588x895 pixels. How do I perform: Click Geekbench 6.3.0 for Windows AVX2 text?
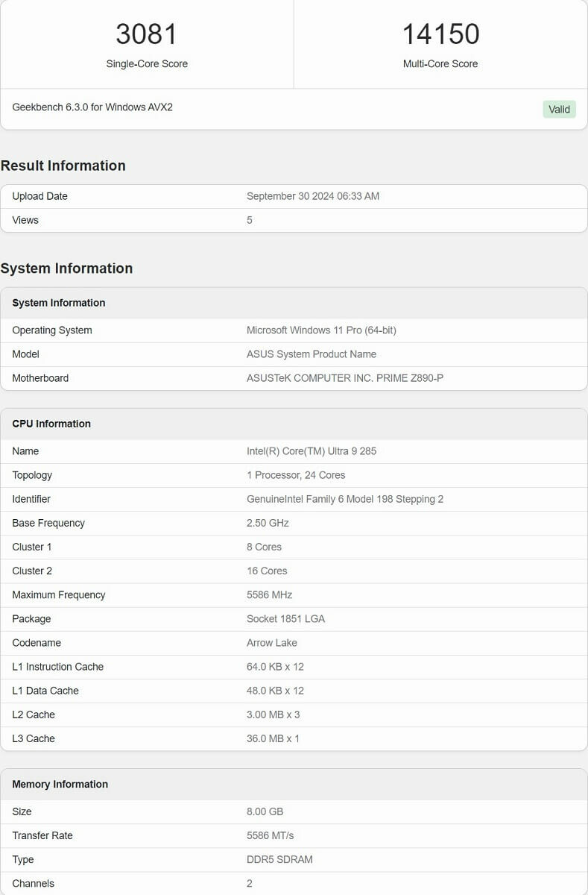coord(92,107)
